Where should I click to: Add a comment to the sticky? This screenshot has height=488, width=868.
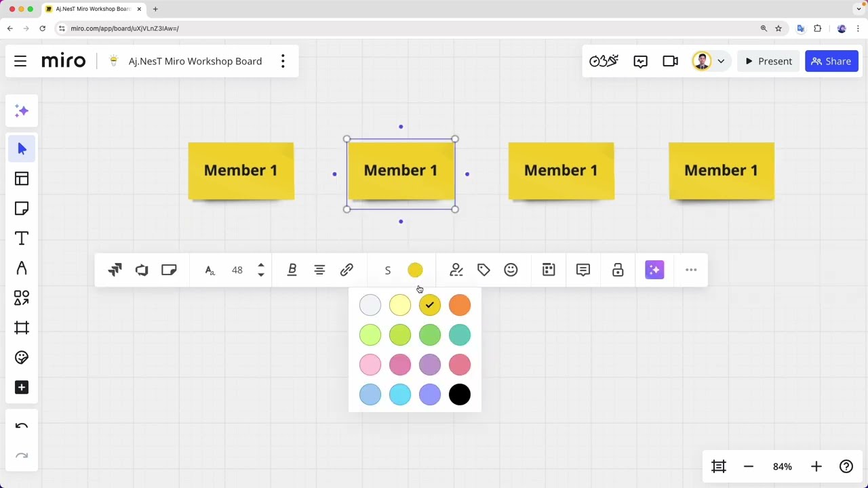583,270
